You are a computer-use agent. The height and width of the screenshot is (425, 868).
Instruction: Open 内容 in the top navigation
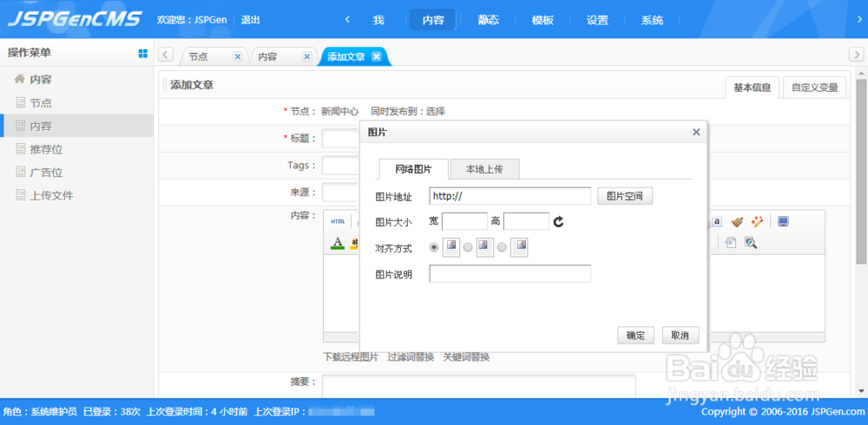pos(433,20)
